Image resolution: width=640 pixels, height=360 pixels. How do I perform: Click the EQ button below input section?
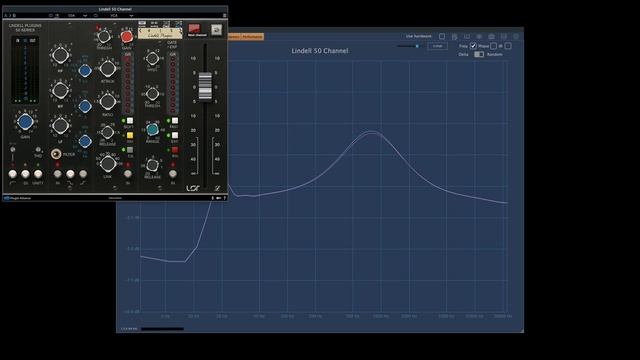coord(25,174)
